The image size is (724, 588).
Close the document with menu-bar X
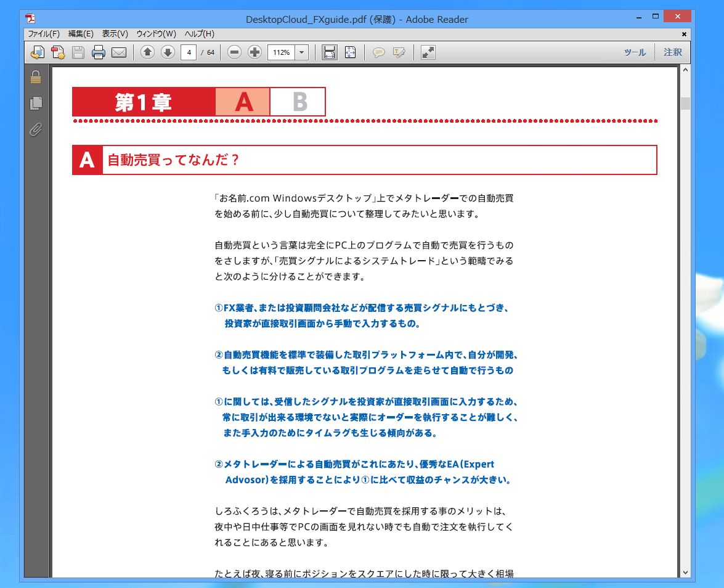coord(684,34)
